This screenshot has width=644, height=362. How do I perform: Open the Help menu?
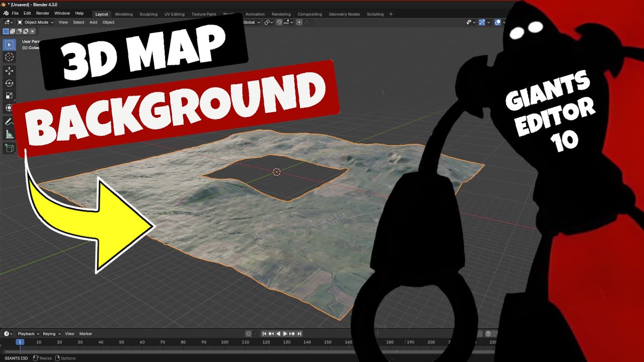click(x=79, y=13)
